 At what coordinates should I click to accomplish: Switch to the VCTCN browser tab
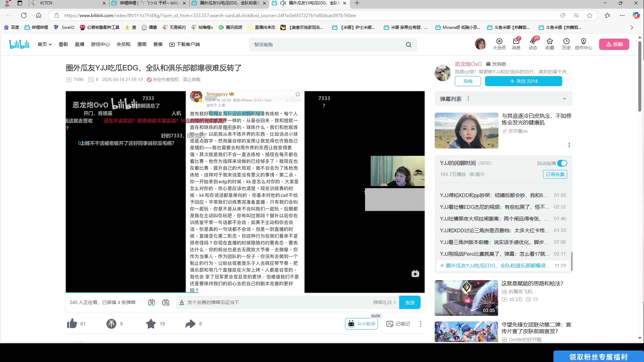click(x=68, y=3)
